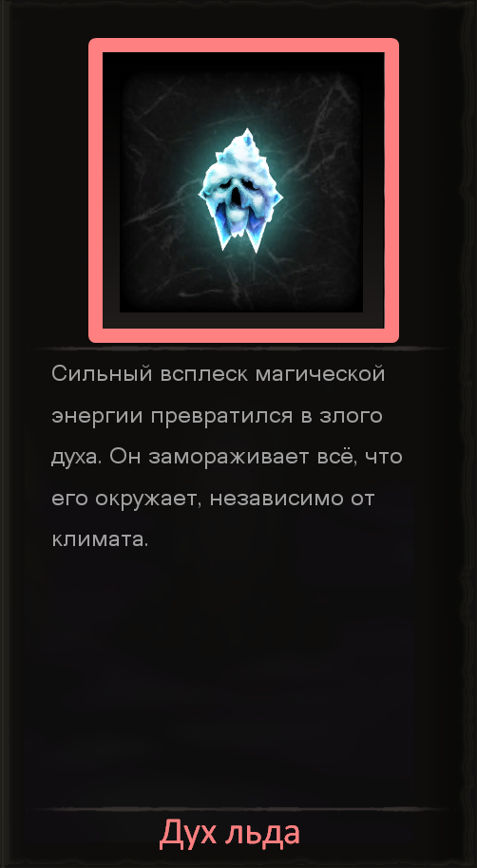Click the empty dark area under the description
477x868 pixels.
click(x=238, y=675)
